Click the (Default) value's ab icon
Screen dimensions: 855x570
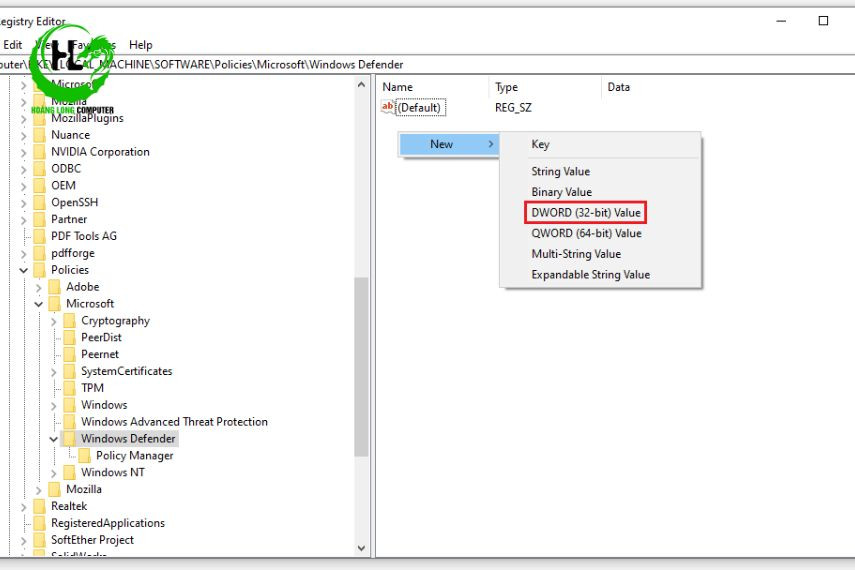pos(387,107)
